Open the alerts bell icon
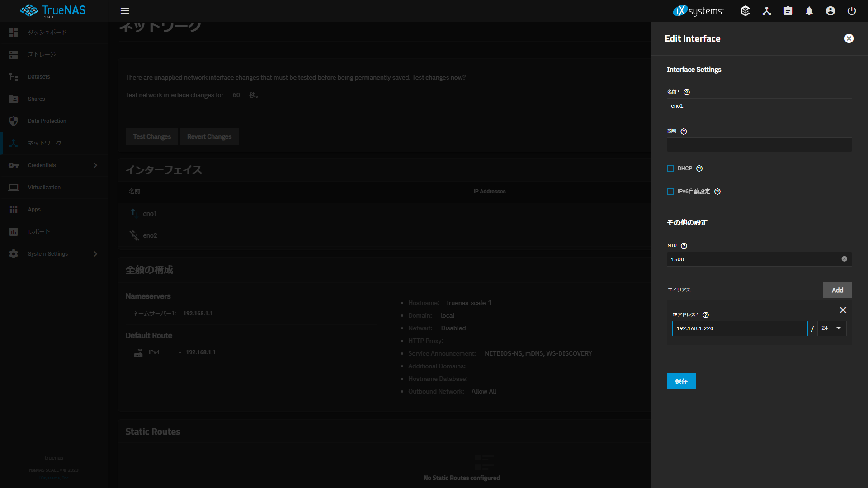 (809, 11)
